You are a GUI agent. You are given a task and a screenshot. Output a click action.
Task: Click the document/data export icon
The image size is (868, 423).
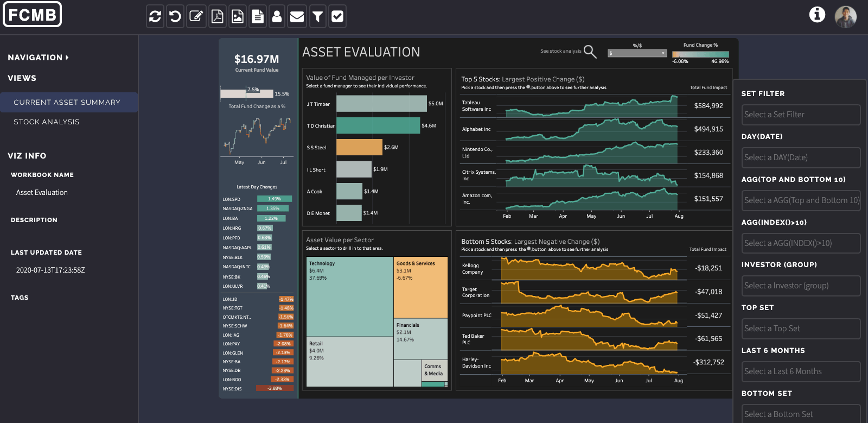258,16
